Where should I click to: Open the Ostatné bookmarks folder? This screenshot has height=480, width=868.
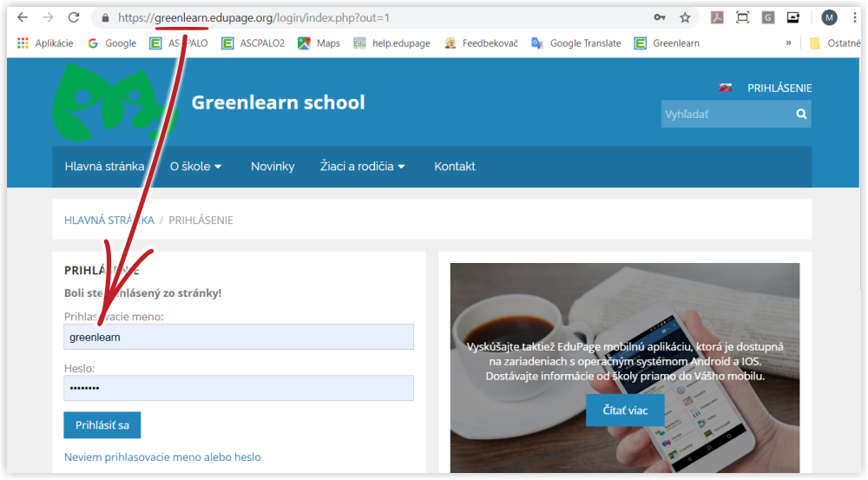click(x=835, y=43)
